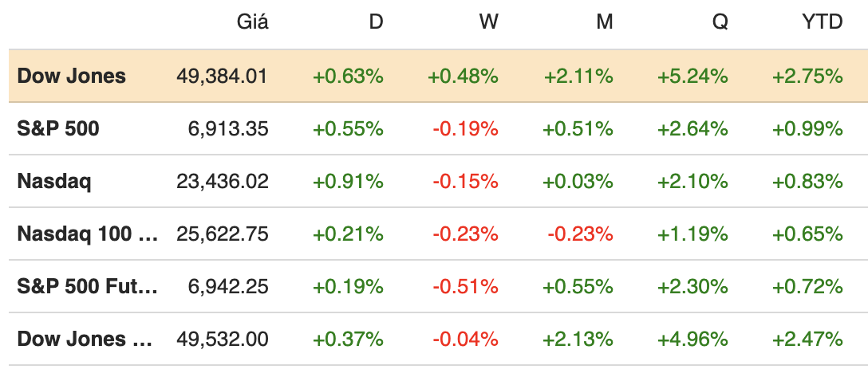This screenshot has height=381, width=868.
Task: Open the Dow Jones futures row at bottom
Action: [x=85, y=339]
